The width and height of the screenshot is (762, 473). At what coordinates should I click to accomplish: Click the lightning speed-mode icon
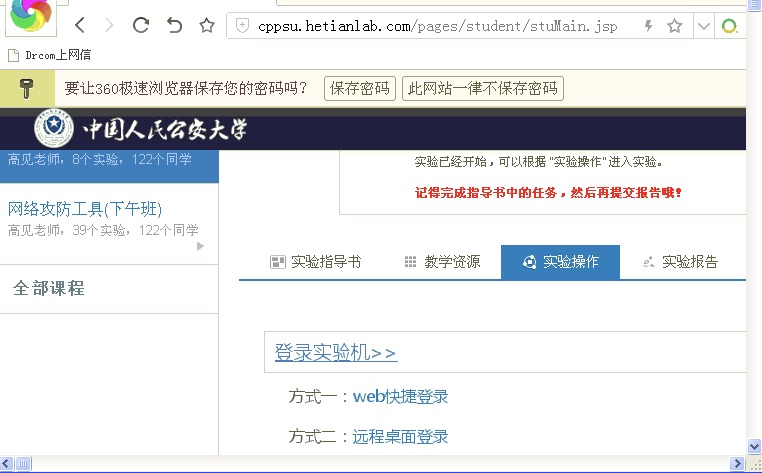click(x=648, y=25)
